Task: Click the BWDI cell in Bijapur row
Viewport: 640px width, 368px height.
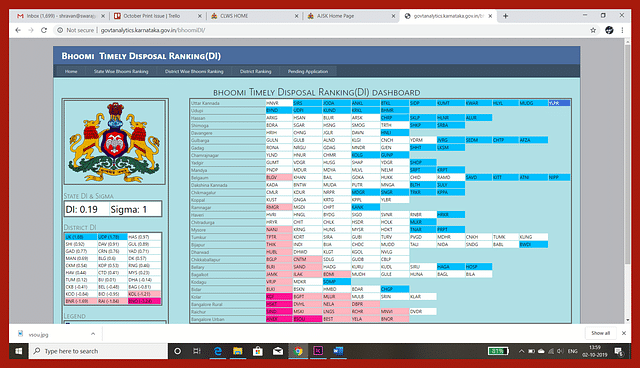Action: (x=533, y=244)
